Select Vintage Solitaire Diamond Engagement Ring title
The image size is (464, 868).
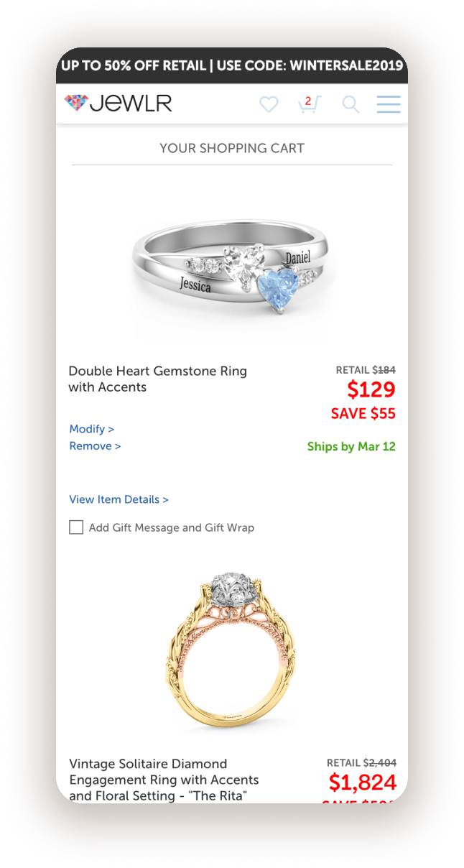(x=164, y=780)
